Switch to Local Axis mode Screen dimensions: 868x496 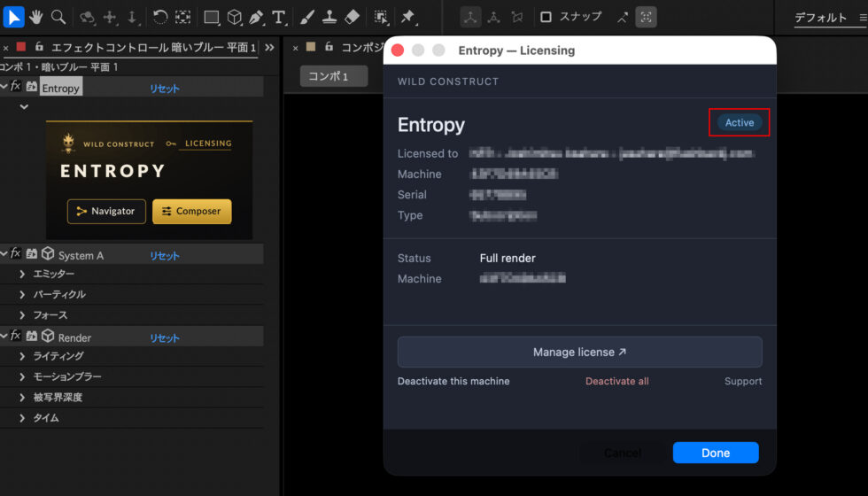(470, 17)
